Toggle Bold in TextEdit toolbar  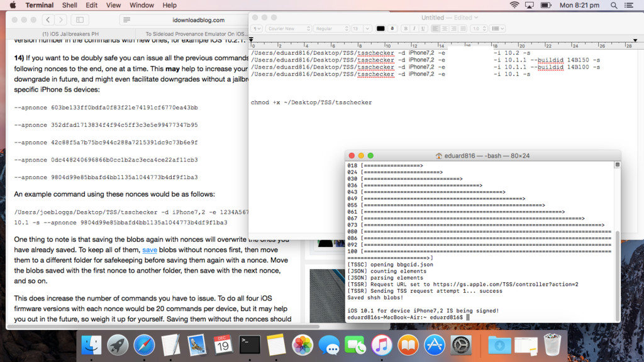point(406,28)
